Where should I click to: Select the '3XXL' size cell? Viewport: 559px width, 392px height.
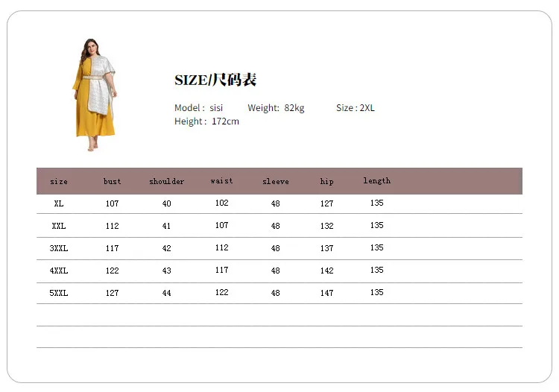pyautogui.click(x=59, y=248)
